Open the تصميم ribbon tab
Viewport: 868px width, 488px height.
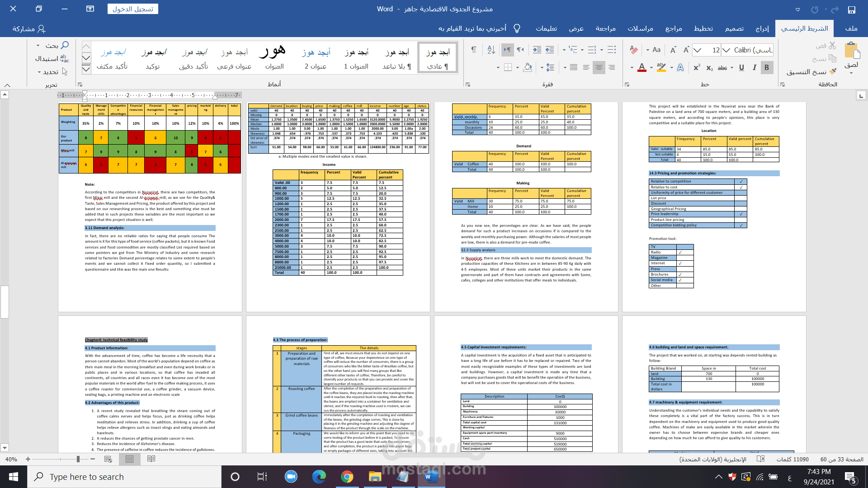tap(734, 28)
